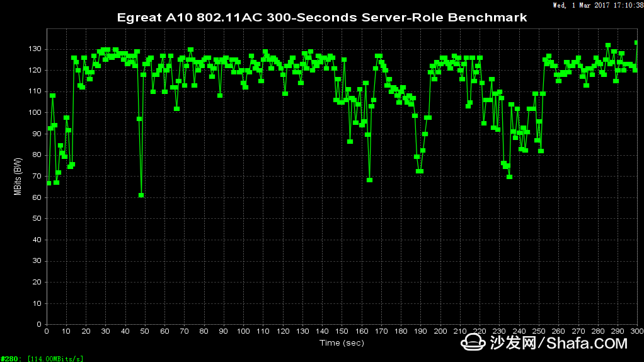Image resolution: width=644 pixels, height=362 pixels.
Task: Select the 130 tick on the MBits axis
Action: (x=35, y=49)
